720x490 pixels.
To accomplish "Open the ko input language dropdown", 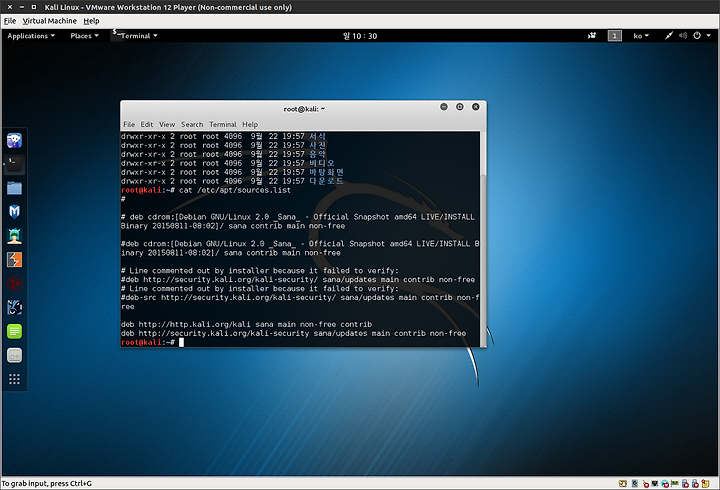I will (x=641, y=36).
